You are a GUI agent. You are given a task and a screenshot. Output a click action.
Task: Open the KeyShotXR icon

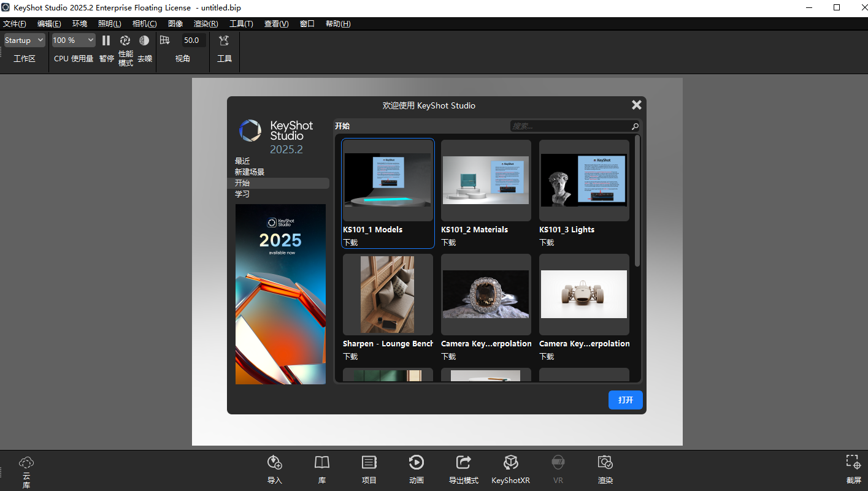(510, 468)
